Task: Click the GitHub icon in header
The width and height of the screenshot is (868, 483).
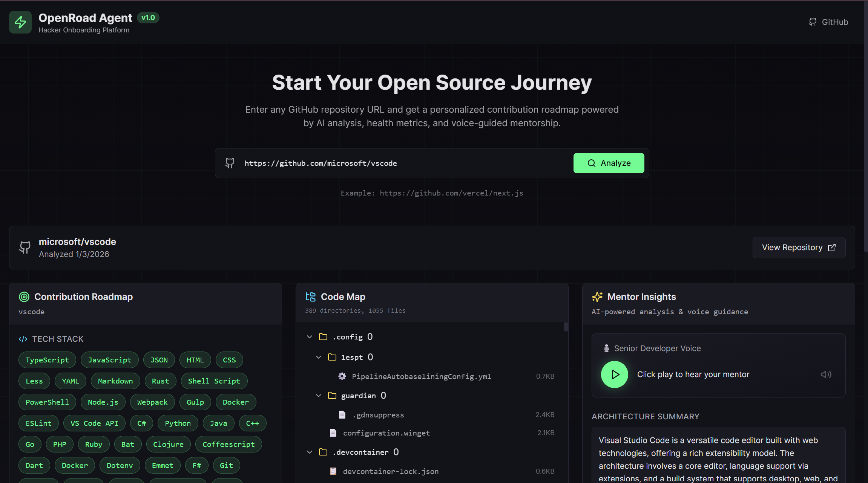Action: click(813, 22)
